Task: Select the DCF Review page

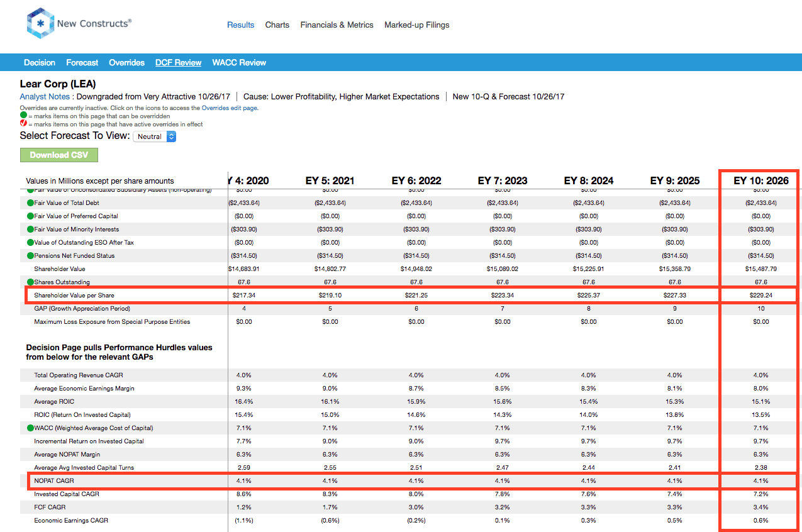Action: point(179,63)
